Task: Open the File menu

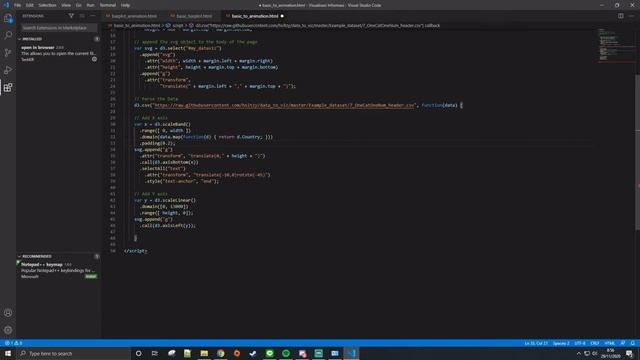Action: pos(17,5)
